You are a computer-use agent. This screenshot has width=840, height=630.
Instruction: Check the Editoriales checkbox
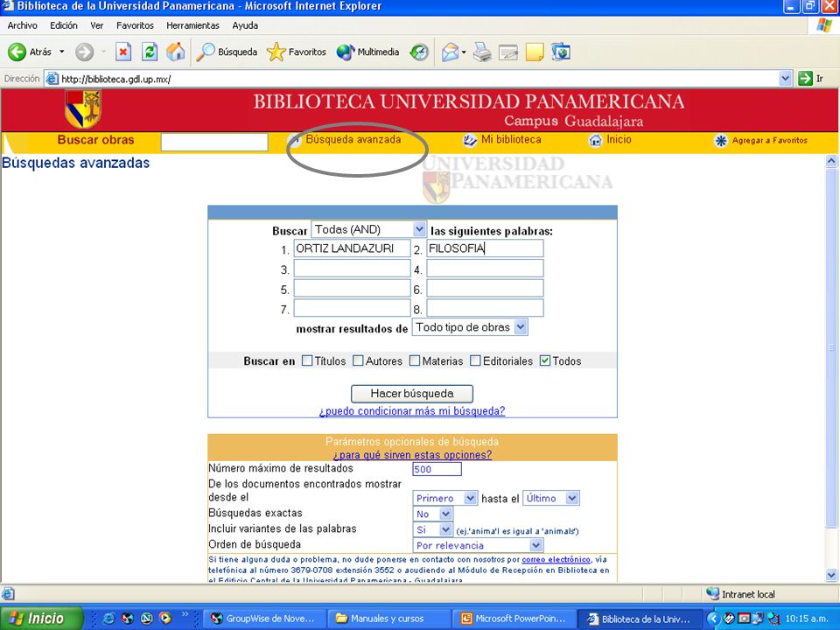click(x=475, y=360)
